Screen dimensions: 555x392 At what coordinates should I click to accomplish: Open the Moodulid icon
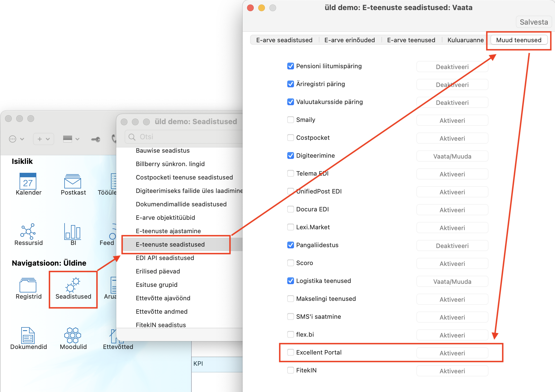(x=73, y=336)
